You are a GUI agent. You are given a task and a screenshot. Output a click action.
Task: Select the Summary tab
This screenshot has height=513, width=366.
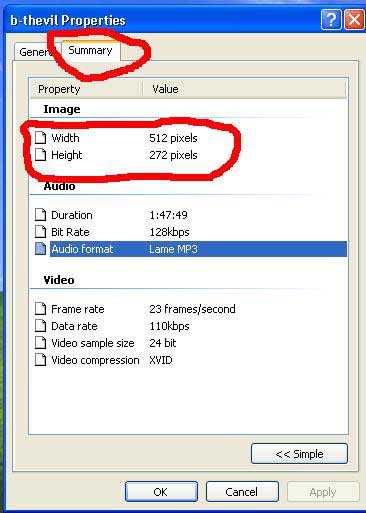tap(90, 50)
